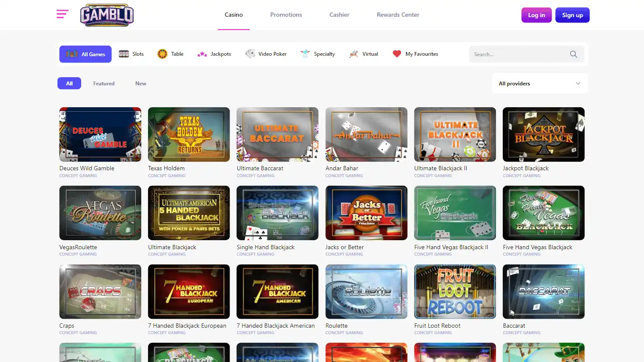
Task: Open the Craps game thumbnail
Action: point(100,291)
